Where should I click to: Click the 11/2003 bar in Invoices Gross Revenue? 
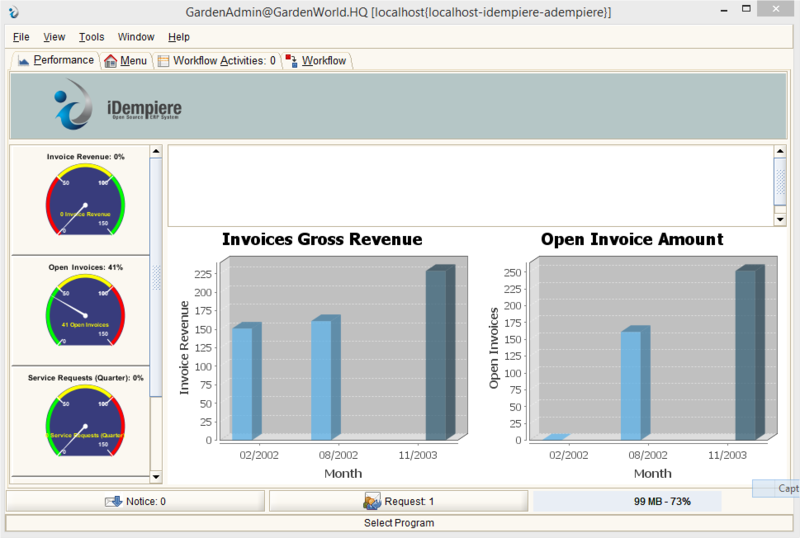438,355
